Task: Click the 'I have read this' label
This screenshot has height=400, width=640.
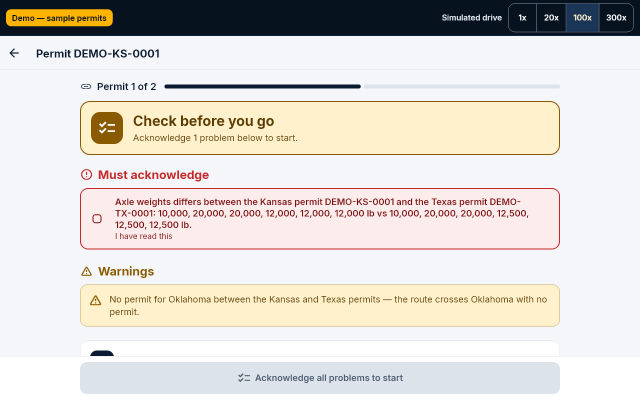Action: pos(143,236)
